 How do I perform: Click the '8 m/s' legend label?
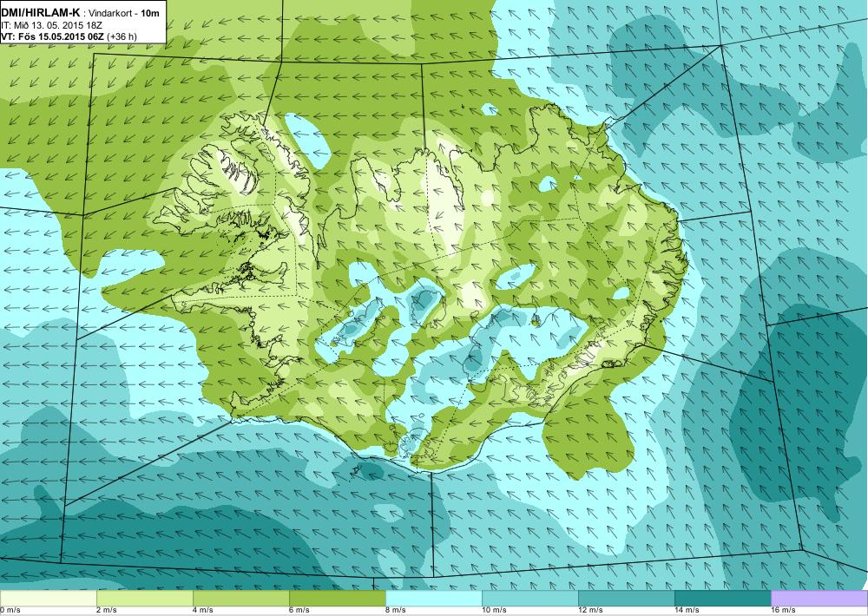coord(395,611)
